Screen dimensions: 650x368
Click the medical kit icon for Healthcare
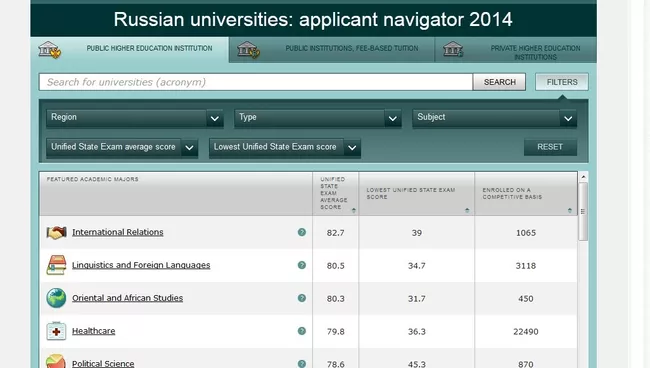[56, 331]
